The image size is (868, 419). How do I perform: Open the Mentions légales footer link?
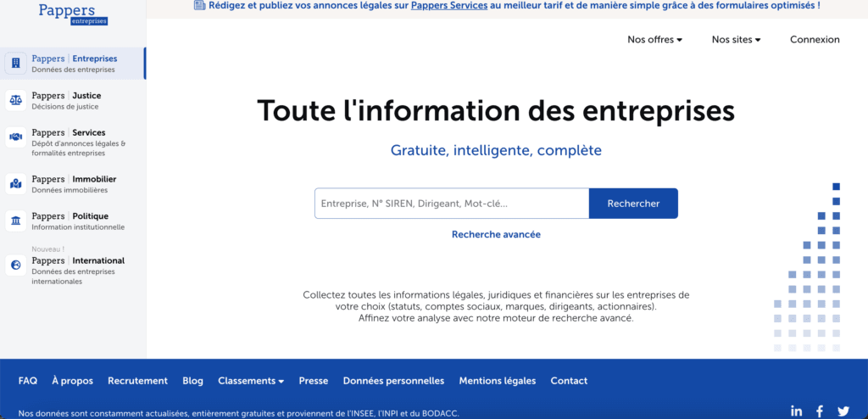[497, 381]
